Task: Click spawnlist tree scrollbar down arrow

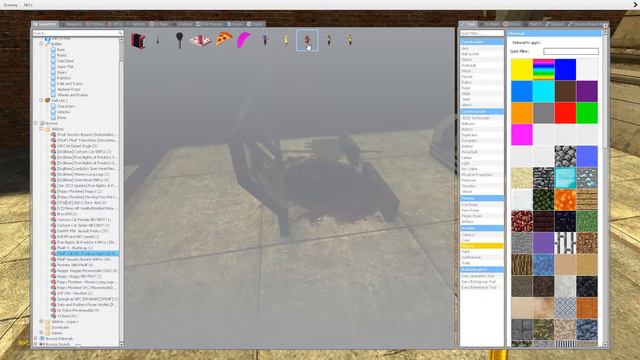Action: (x=121, y=344)
